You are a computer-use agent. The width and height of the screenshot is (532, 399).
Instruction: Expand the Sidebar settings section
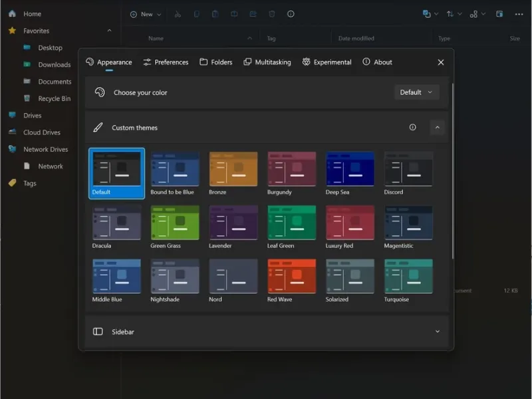pos(437,332)
